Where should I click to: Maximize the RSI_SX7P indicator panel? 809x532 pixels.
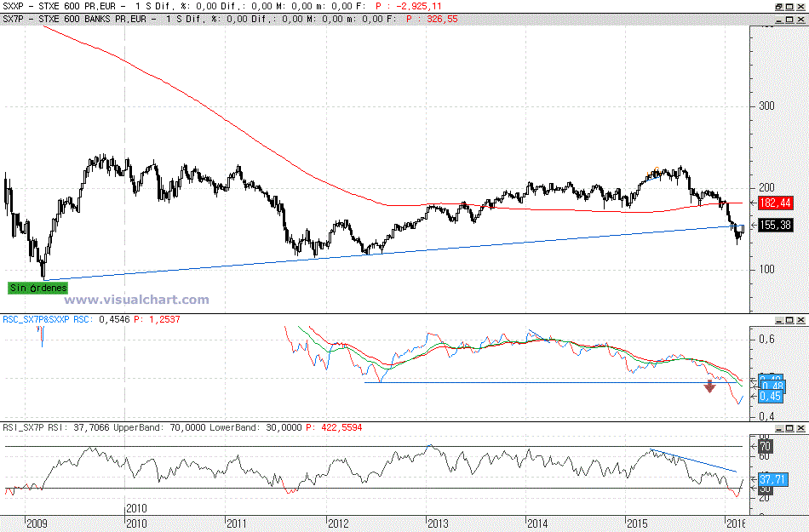pyautogui.click(x=790, y=428)
